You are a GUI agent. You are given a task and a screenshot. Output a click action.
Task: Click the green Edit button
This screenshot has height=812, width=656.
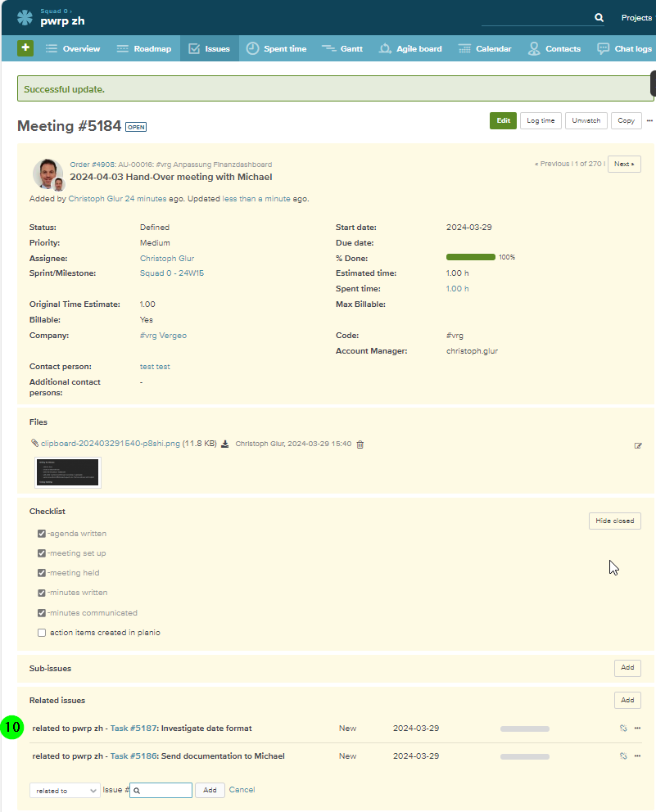point(503,120)
